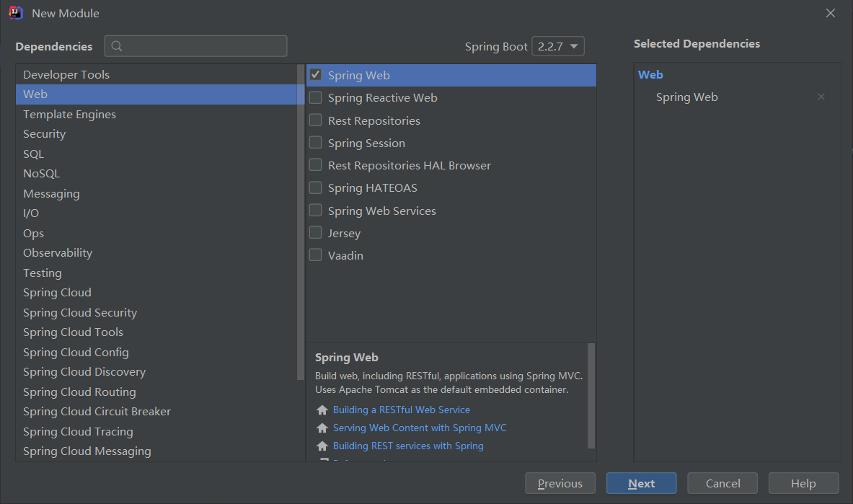Screen dimensions: 853x504
Task: Click the IntelliJ logo in title bar
Action: pyautogui.click(x=16, y=12)
